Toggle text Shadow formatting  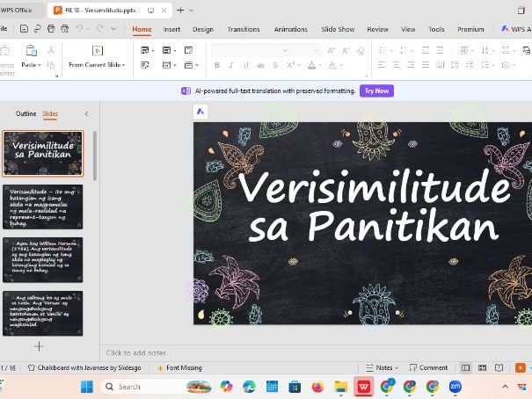pos(275,65)
